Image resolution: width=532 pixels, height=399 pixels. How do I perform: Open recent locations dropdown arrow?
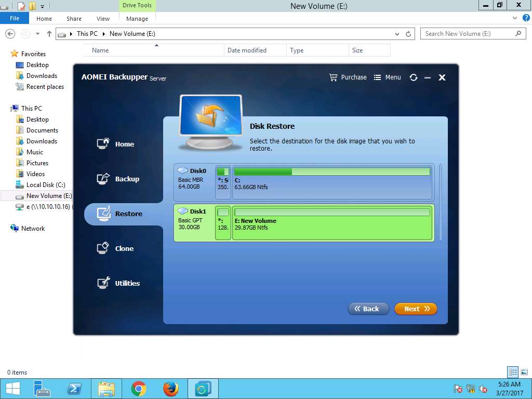pyautogui.click(x=37, y=34)
